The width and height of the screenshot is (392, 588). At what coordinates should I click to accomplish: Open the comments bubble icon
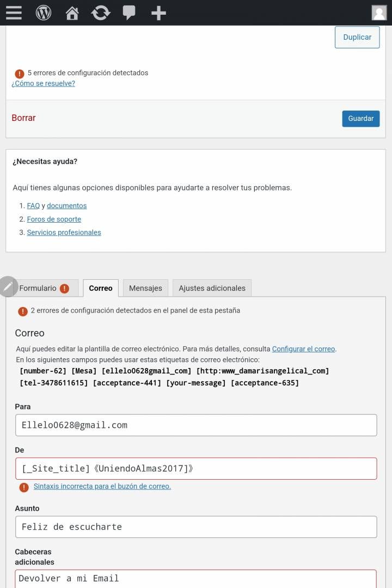[129, 13]
